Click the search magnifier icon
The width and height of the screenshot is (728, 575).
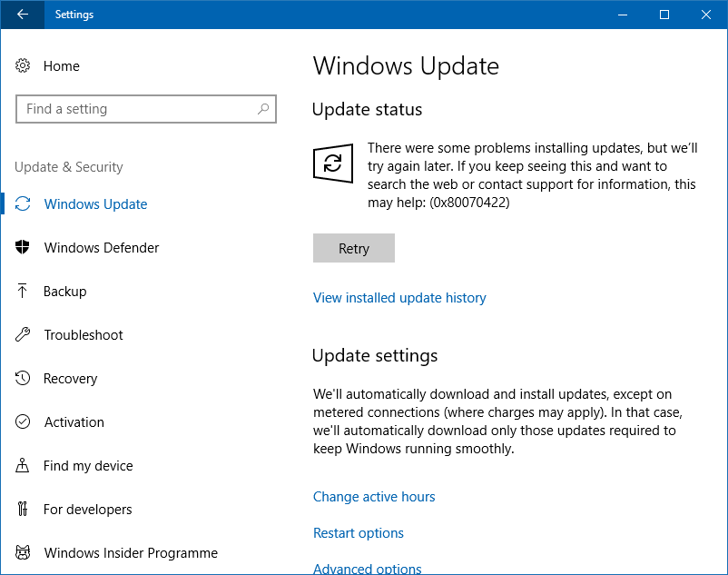[262, 109]
